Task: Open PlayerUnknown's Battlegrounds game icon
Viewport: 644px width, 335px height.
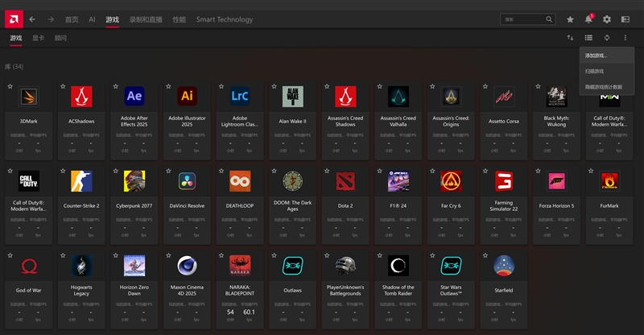Action: point(345,266)
